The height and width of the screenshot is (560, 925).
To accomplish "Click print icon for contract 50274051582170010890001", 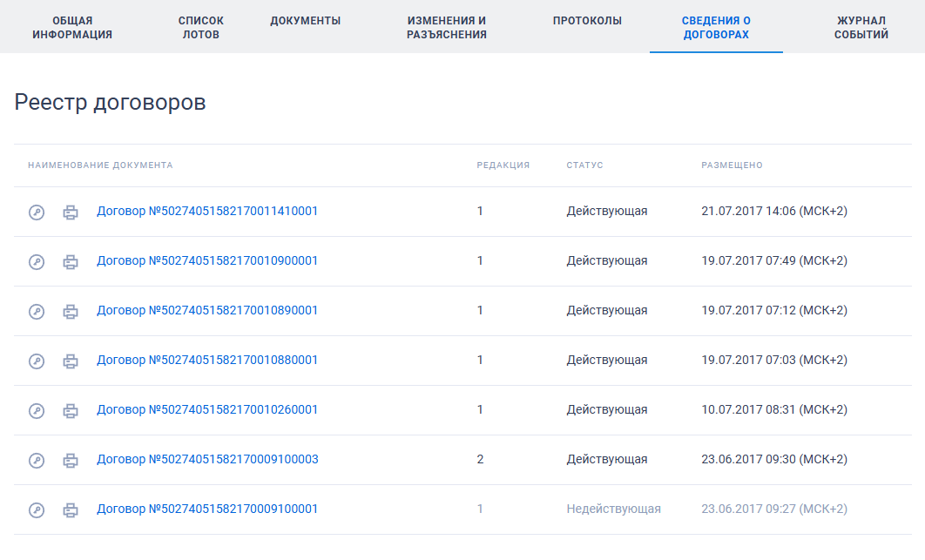I will pyautogui.click(x=71, y=311).
